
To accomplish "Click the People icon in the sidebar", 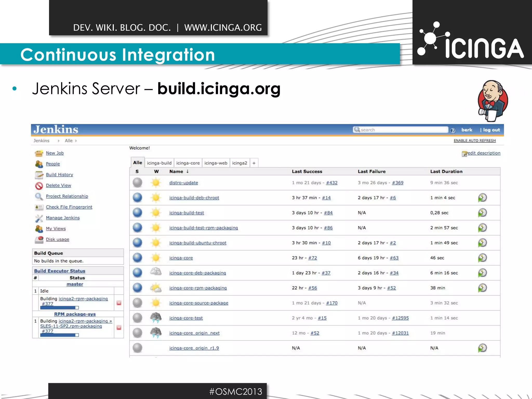I will click(x=39, y=164).
